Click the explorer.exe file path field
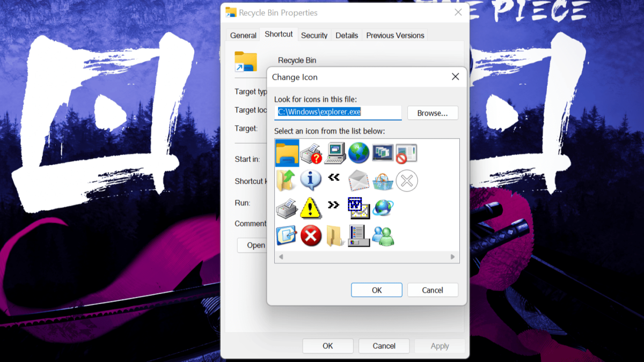 click(338, 112)
